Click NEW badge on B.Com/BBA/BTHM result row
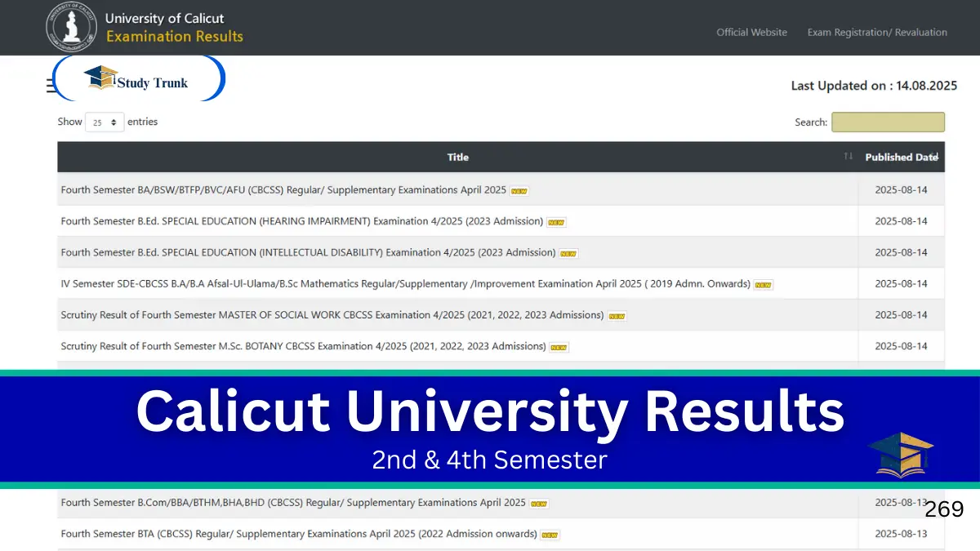980x551 pixels. [x=539, y=504]
